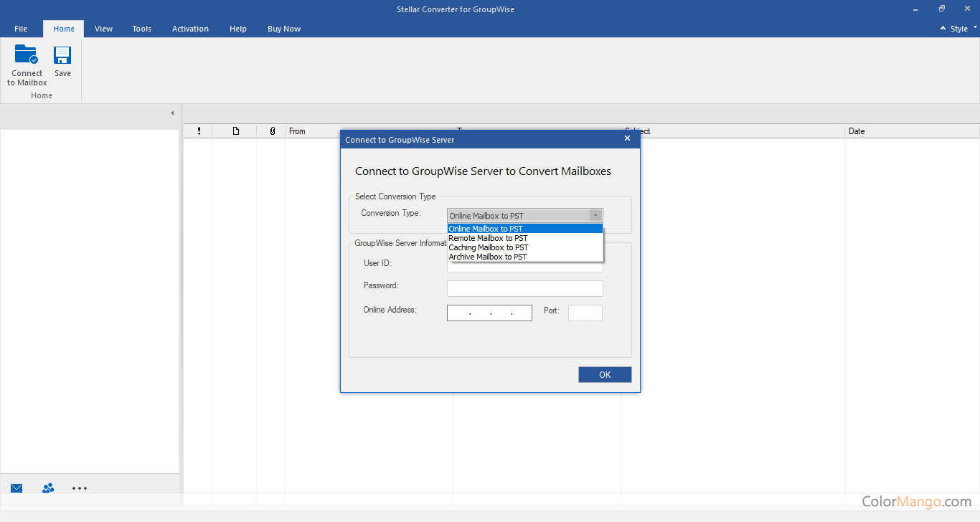Sort by the Date column header

pyautogui.click(x=857, y=131)
